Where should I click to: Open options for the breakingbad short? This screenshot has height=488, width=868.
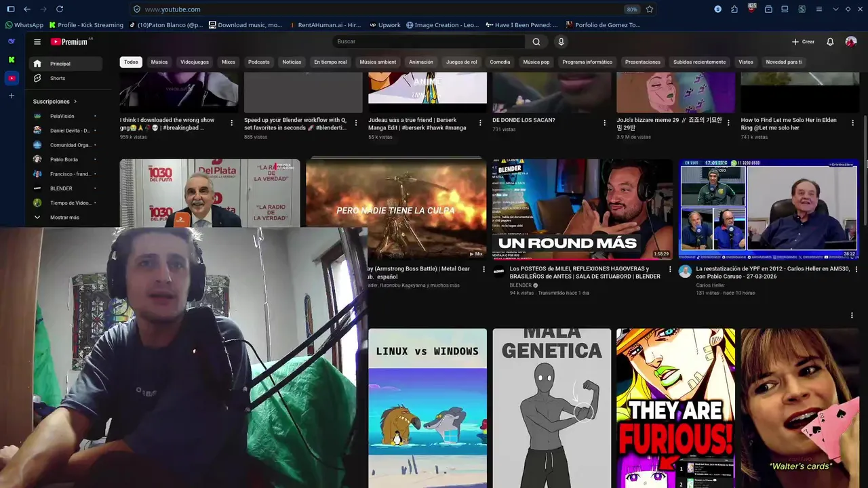232,123
